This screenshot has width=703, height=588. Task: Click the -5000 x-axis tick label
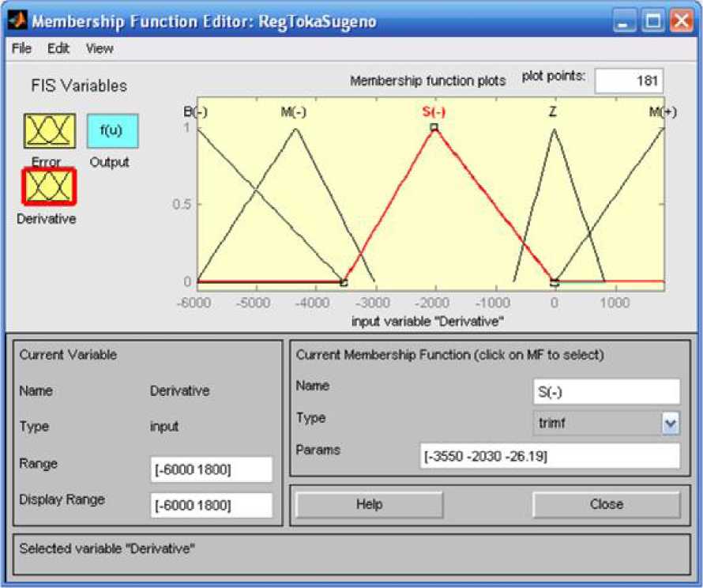253,303
